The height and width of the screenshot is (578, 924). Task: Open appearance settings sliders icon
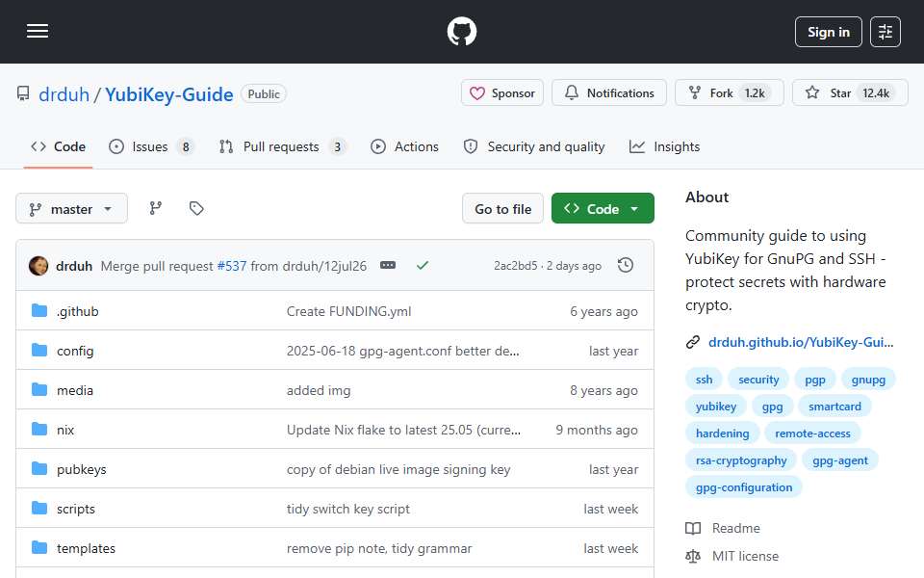(885, 32)
